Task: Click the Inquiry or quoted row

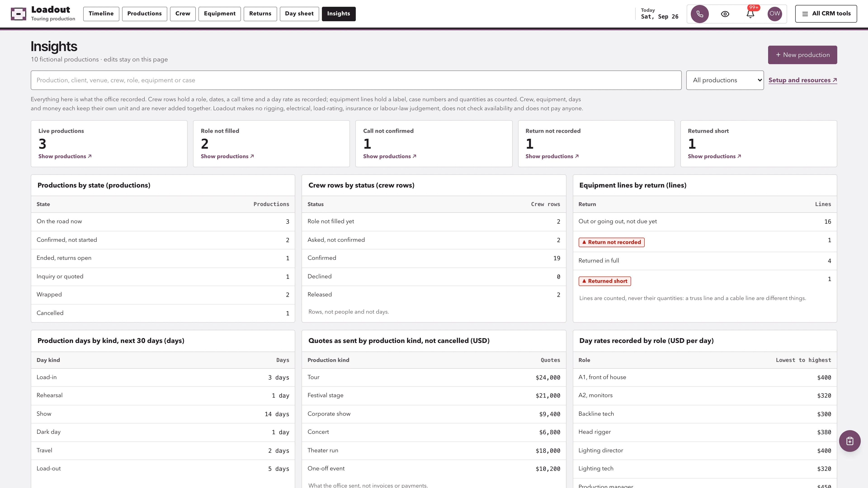Action: pyautogui.click(x=163, y=277)
